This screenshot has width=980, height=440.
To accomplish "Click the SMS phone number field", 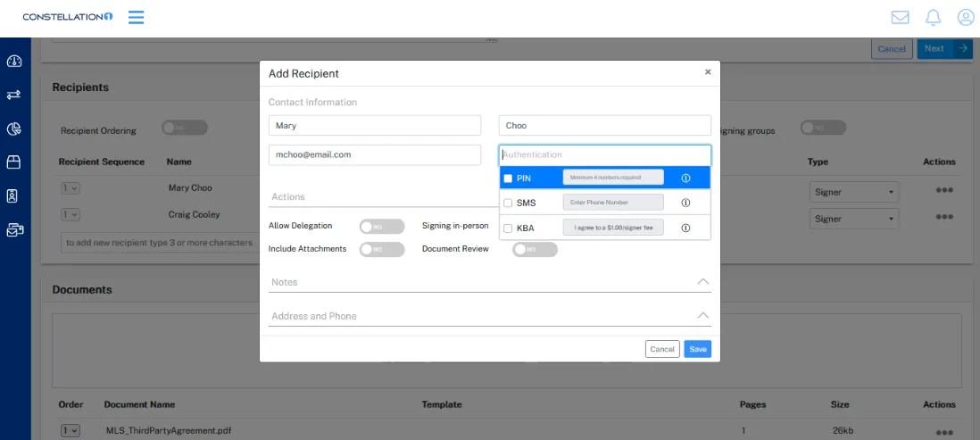I will 613,203.
